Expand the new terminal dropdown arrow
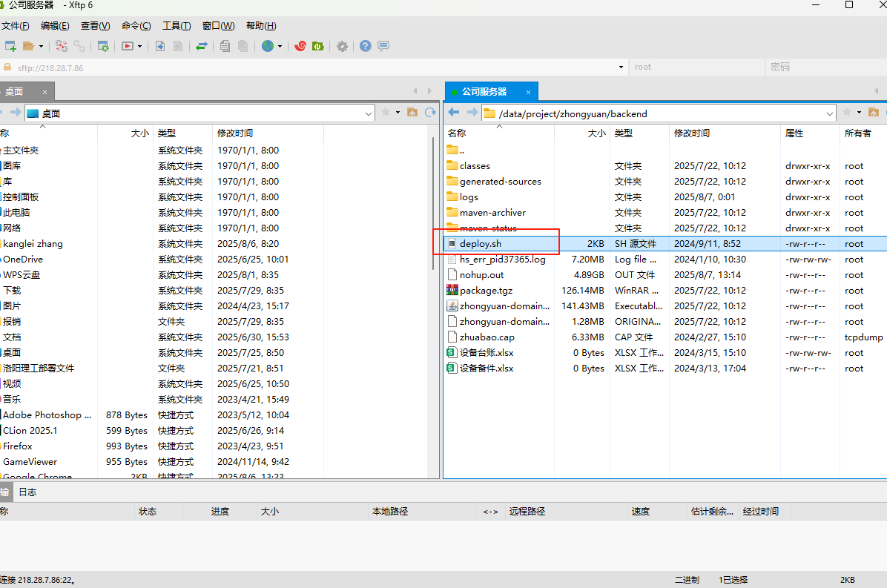Screen dimensions: 887x588 [x=139, y=47]
